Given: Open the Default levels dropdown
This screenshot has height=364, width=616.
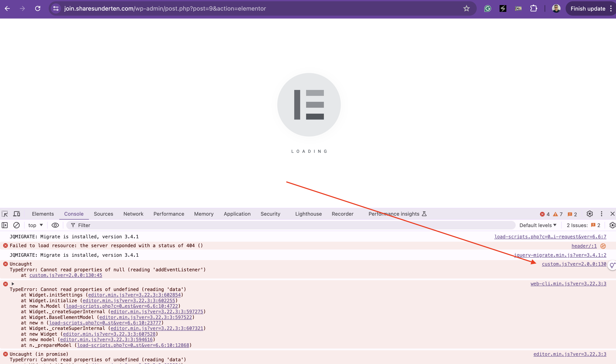Looking at the screenshot, I should (x=538, y=225).
